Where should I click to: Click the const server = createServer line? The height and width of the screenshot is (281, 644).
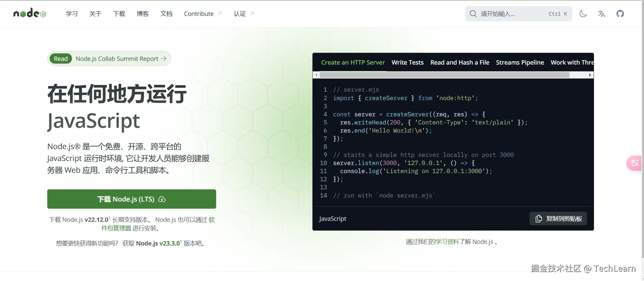[x=409, y=114]
